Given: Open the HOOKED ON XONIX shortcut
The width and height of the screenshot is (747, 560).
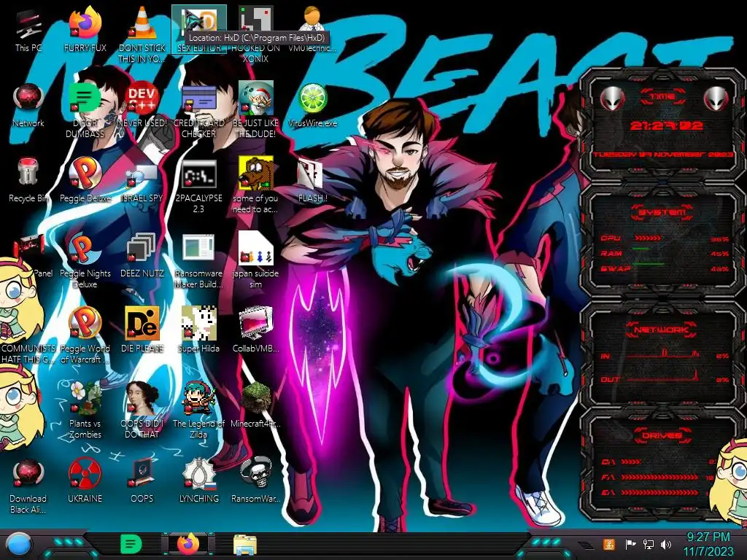Looking at the screenshot, I should [256, 36].
